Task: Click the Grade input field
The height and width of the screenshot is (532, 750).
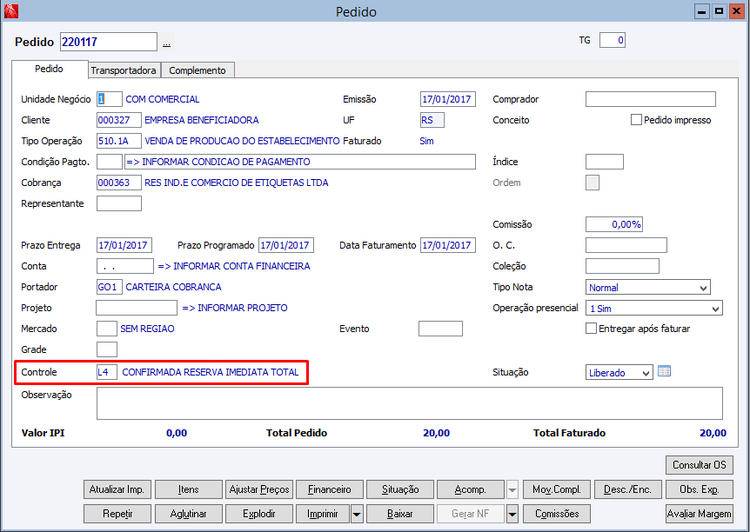Action: click(x=107, y=349)
